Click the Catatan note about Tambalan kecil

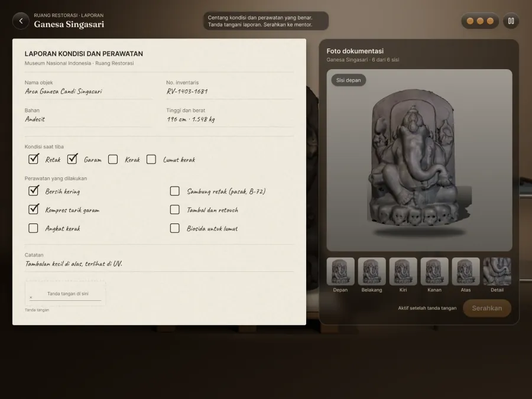pyautogui.click(x=73, y=264)
